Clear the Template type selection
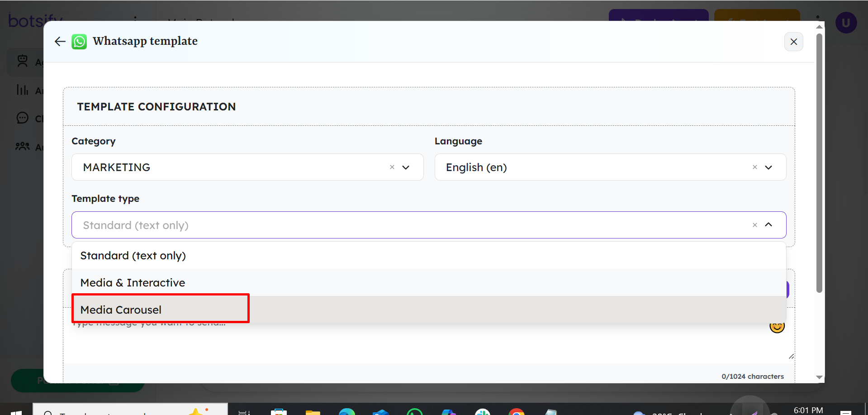 tap(754, 225)
